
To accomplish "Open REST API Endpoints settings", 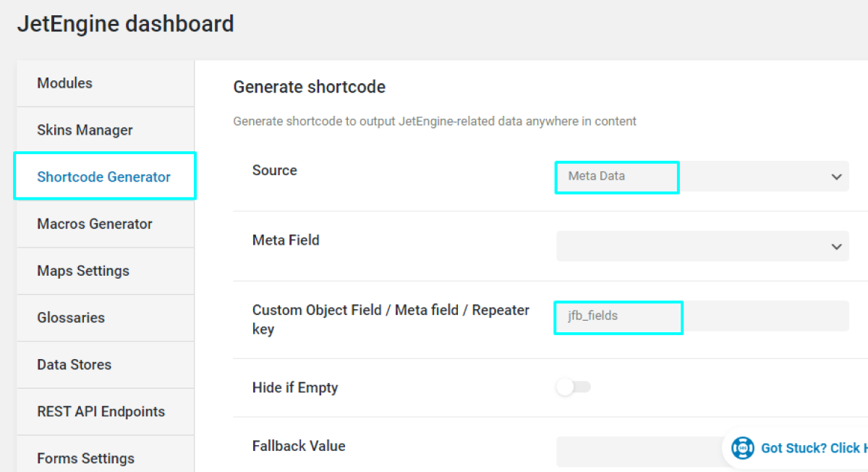I will [101, 411].
